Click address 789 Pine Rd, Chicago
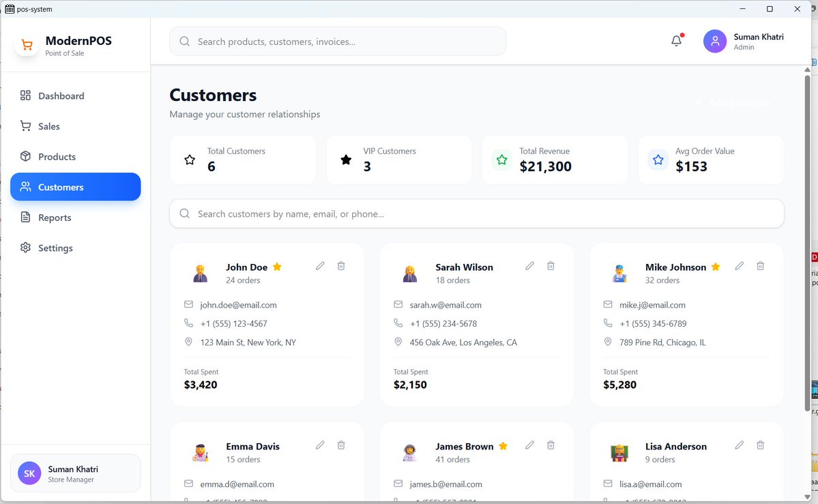 (x=662, y=342)
